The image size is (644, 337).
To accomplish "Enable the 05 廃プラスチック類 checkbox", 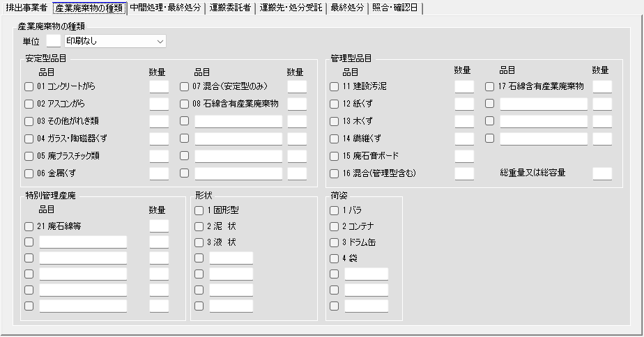I will (29, 157).
